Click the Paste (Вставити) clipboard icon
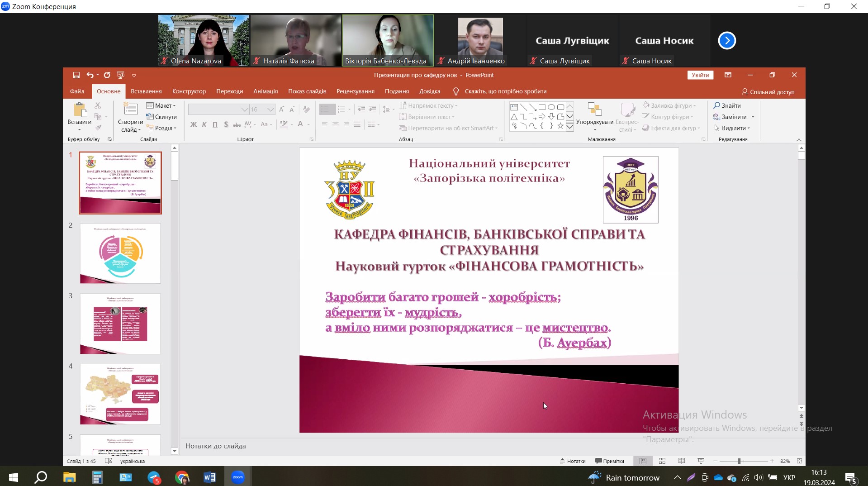Viewport: 868px width, 486px height. [x=79, y=110]
